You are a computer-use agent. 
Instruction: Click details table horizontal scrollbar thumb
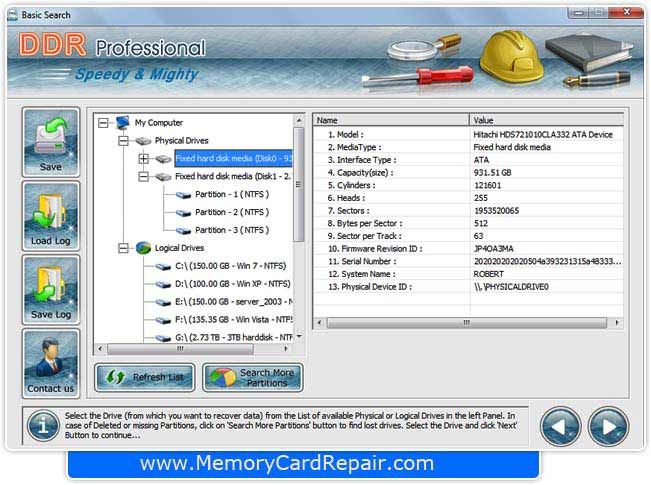[466, 323]
